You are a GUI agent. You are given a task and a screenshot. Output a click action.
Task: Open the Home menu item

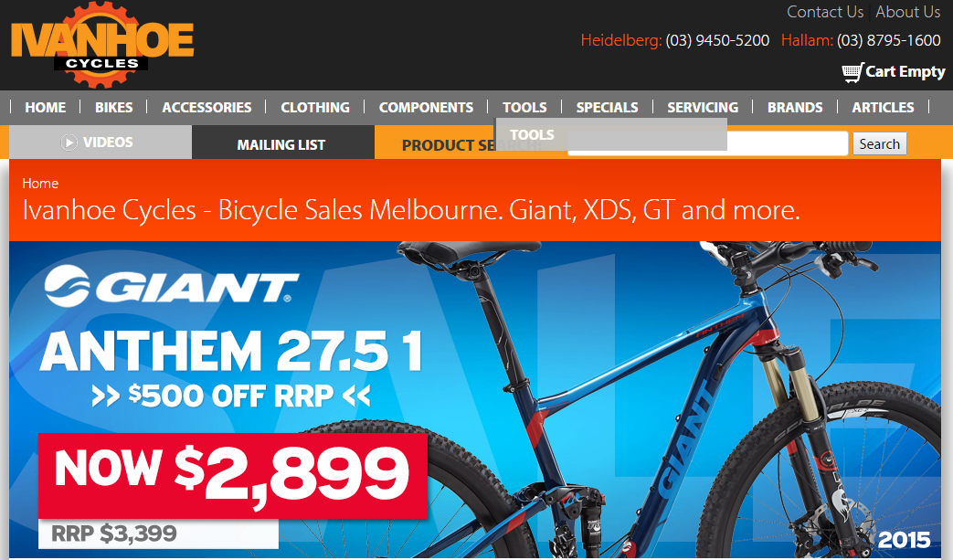[45, 108]
